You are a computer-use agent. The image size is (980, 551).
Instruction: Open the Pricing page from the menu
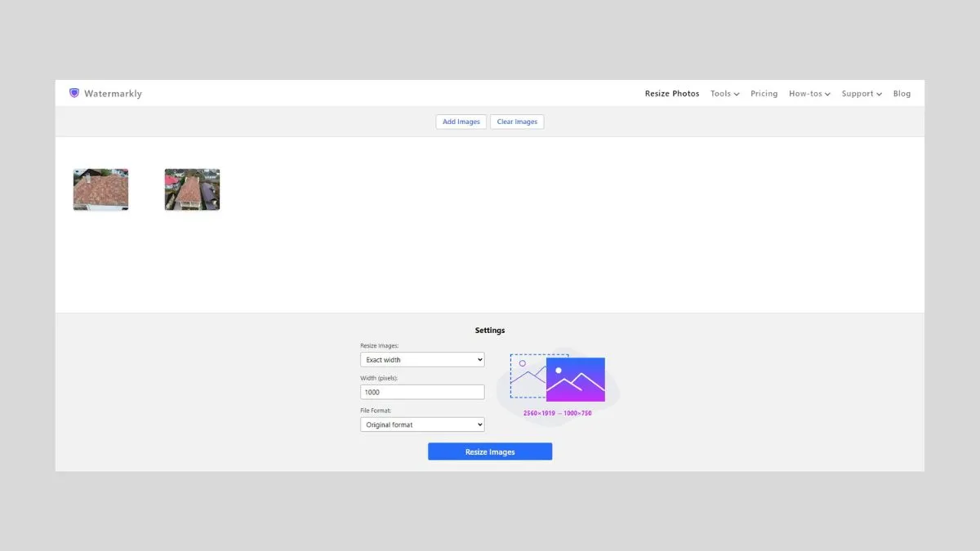pos(764,93)
